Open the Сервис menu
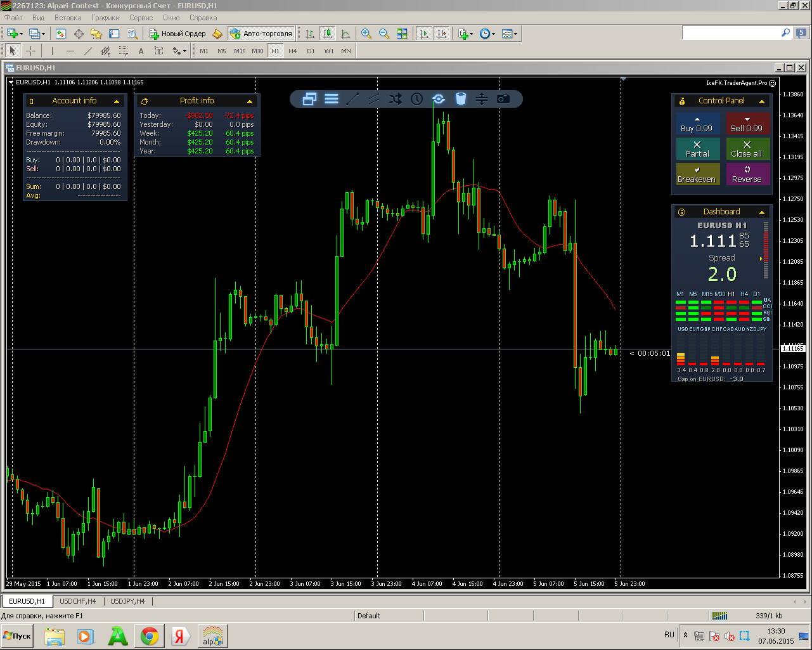812x650 pixels. coord(141,18)
